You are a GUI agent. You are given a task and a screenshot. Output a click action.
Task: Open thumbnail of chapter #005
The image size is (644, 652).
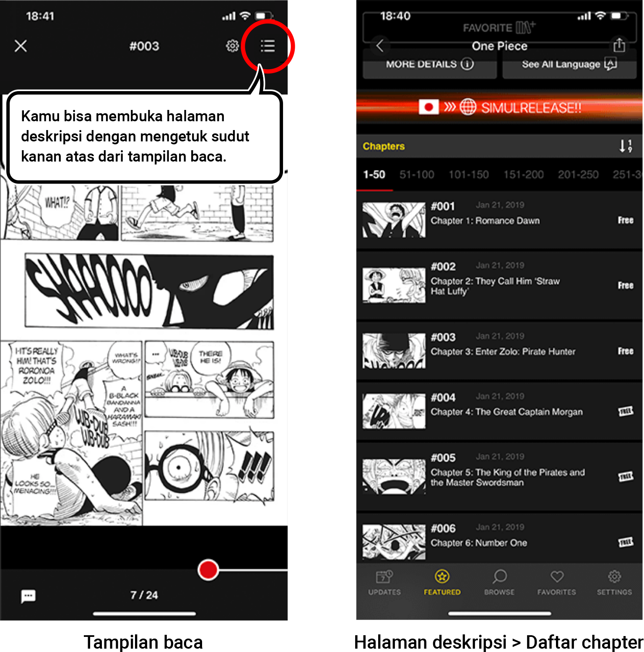point(394,477)
